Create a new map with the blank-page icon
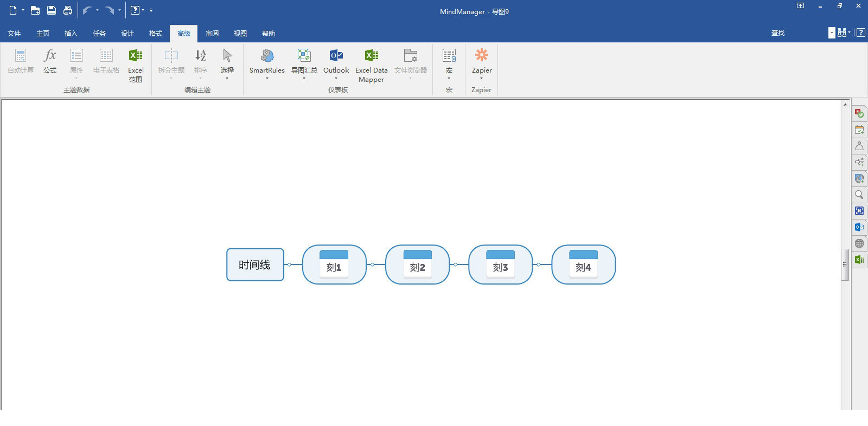 tap(13, 10)
